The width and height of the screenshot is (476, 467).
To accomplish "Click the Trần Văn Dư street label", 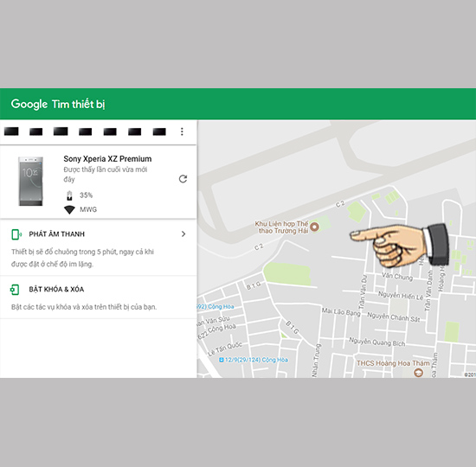I will 363,292.
